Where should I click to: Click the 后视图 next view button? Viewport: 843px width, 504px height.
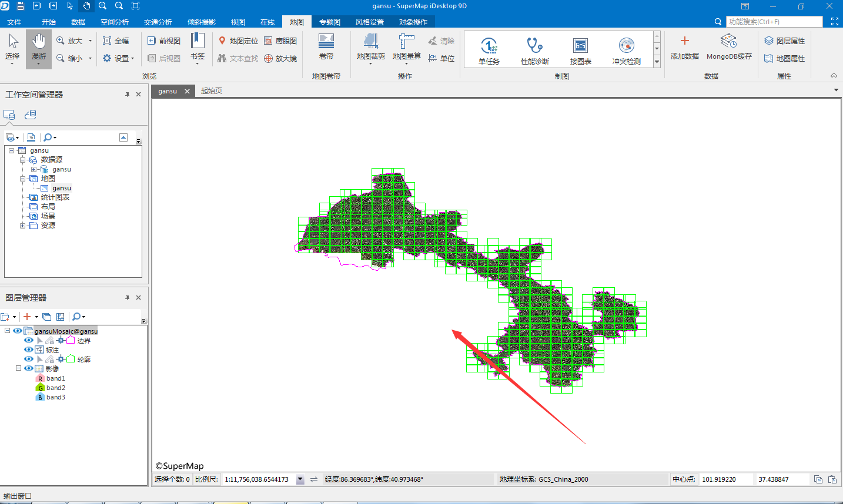[164, 58]
